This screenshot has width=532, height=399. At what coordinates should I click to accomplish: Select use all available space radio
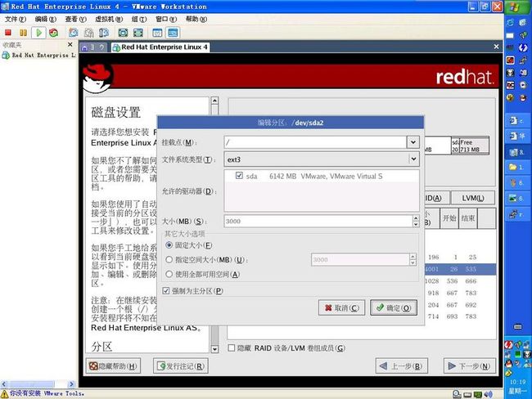pyautogui.click(x=169, y=274)
